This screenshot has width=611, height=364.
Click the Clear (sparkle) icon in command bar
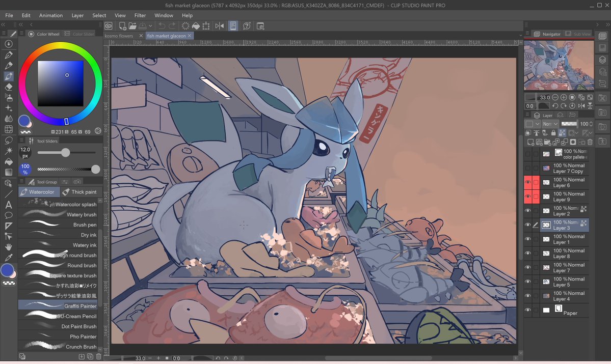pyautogui.click(x=185, y=26)
